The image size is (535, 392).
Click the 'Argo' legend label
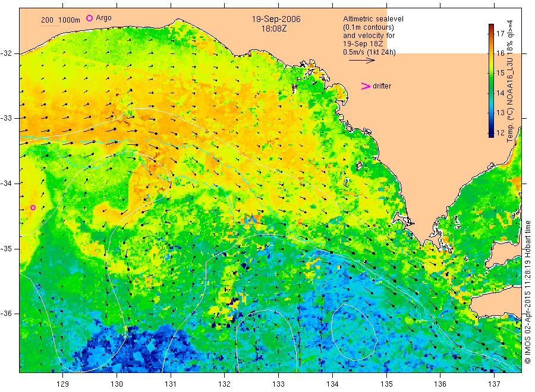pyautogui.click(x=103, y=18)
